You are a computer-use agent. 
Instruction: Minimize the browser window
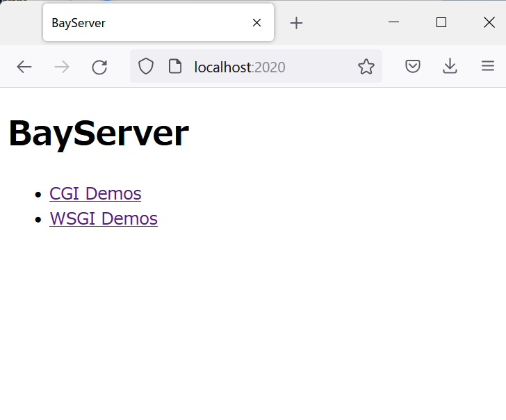point(393,22)
